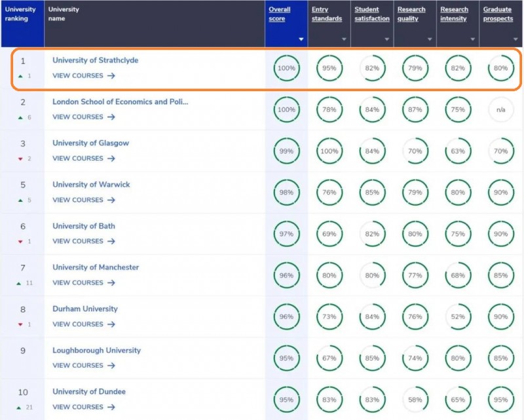Click green up arrow beside rank 2
This screenshot has width=524, height=420.
[x=20, y=117]
